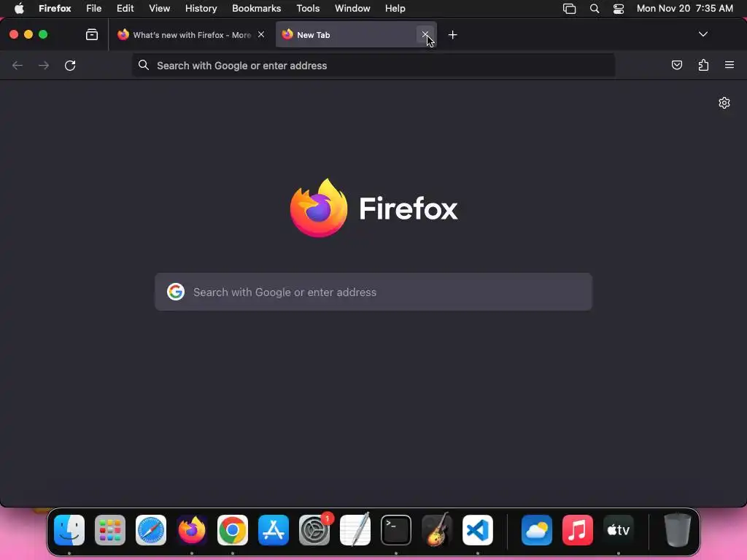Open GarageBand from the Dock
The image size is (747, 560).
click(437, 530)
